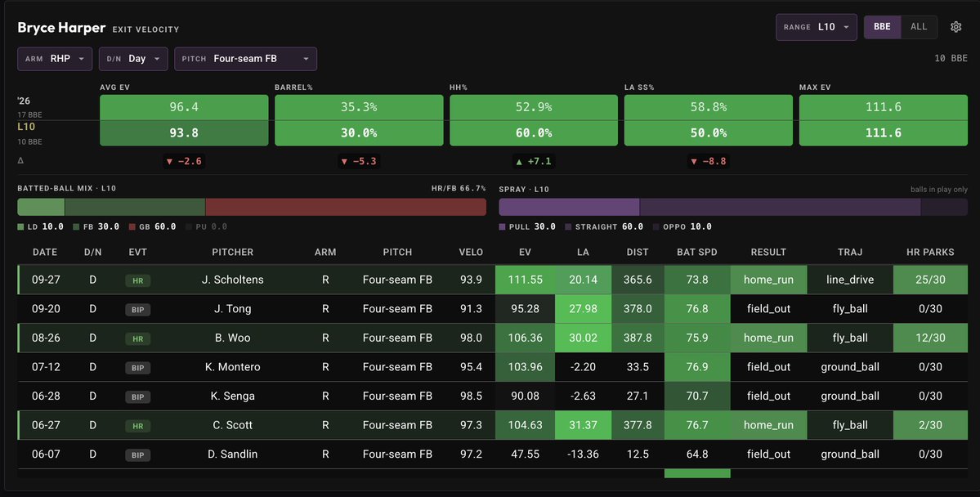Sort table by VELO column header
The image size is (980, 497).
[x=471, y=252]
